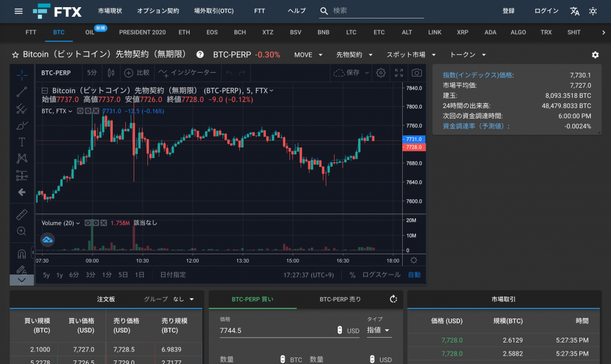Remove the Volume indicator
This screenshot has height=364, width=611.
coord(104,223)
